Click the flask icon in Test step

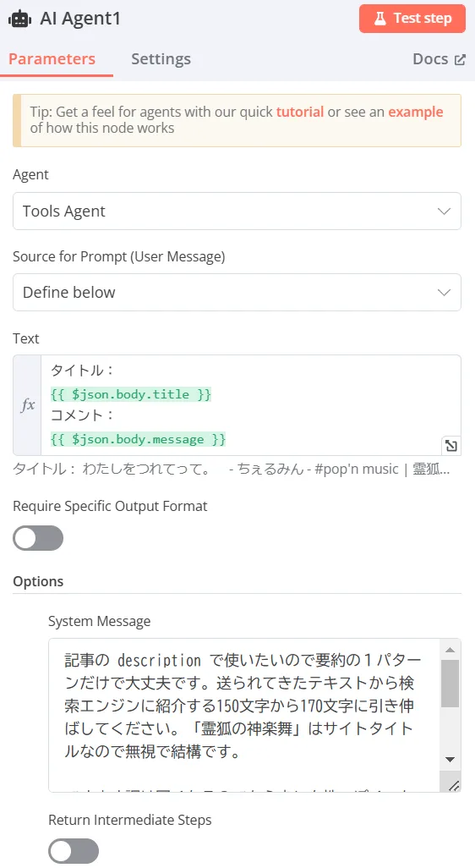coord(379,19)
